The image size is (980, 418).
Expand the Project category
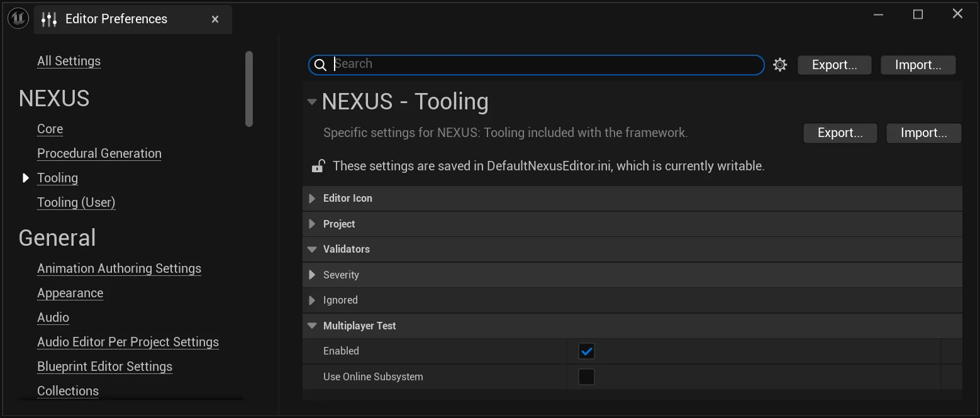pyautogui.click(x=312, y=224)
